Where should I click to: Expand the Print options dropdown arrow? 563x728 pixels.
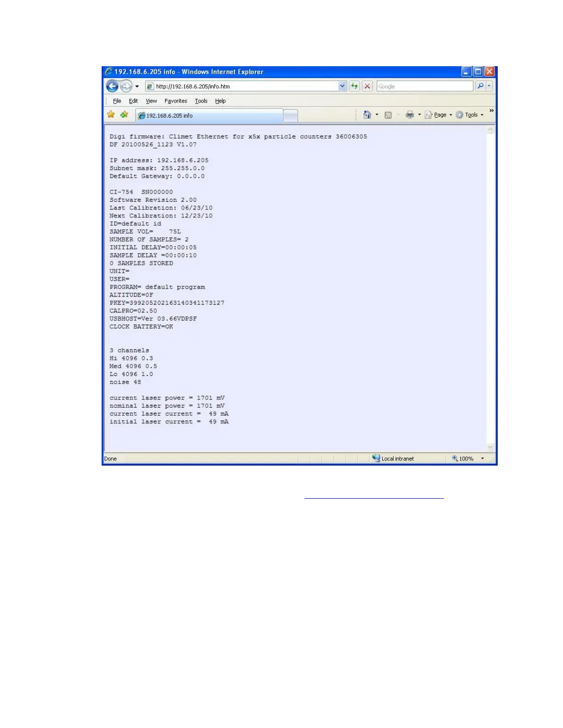[x=419, y=115]
